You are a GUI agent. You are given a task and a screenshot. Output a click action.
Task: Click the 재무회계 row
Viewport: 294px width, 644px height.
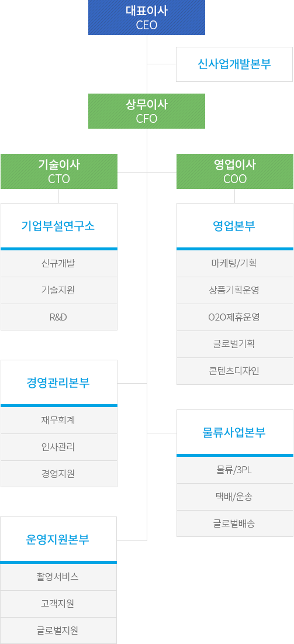(58, 420)
